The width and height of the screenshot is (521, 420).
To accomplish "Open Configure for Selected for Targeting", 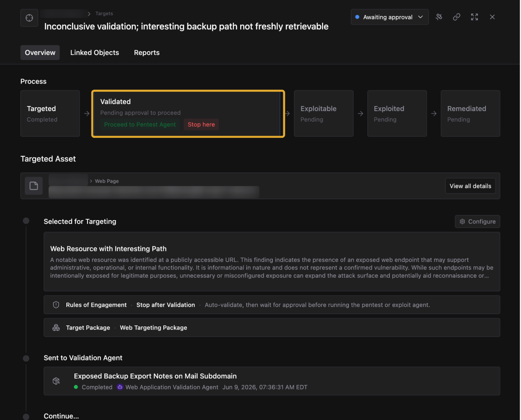I will pos(477,221).
